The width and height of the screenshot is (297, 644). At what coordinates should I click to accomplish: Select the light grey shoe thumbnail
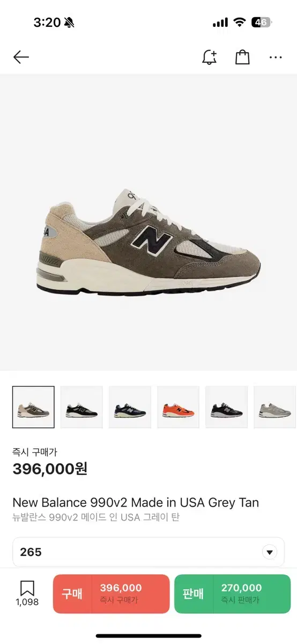tap(275, 407)
